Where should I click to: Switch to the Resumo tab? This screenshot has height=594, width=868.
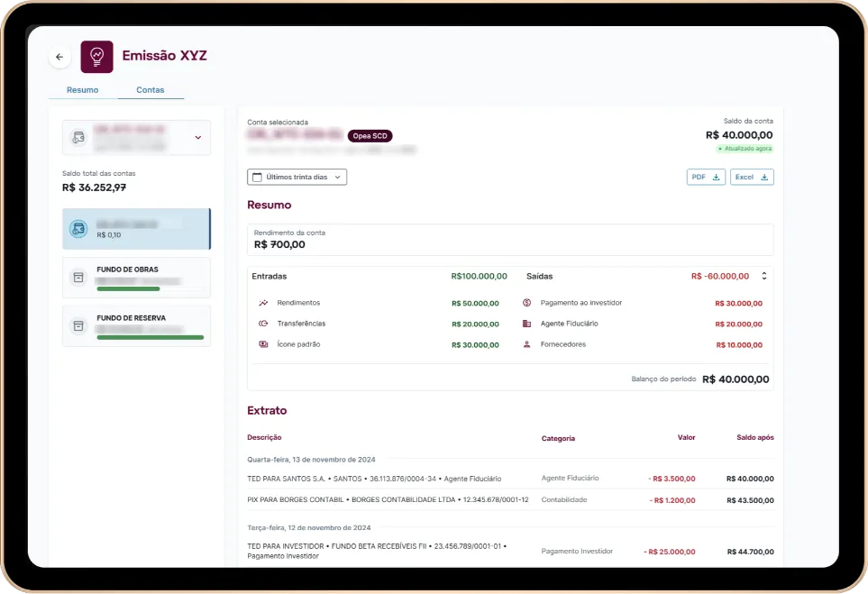tap(83, 89)
